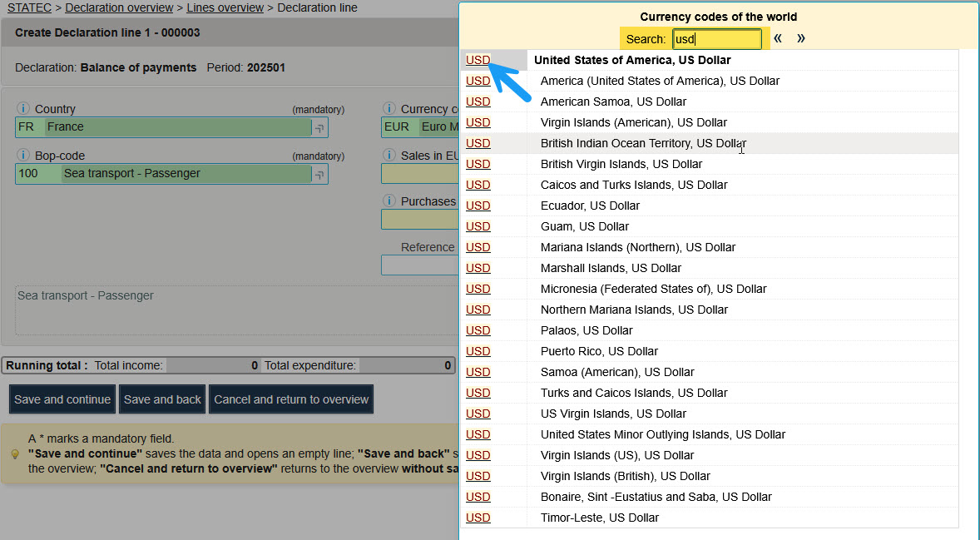Click the info icon beside Country
The image size is (980, 540).
[23, 109]
